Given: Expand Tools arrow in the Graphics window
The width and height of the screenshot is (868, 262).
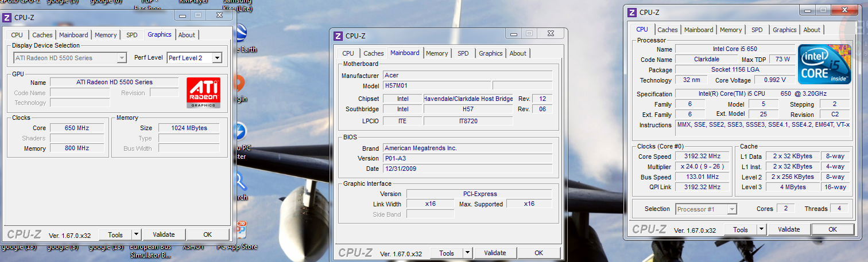Looking at the screenshot, I should click(x=136, y=234).
